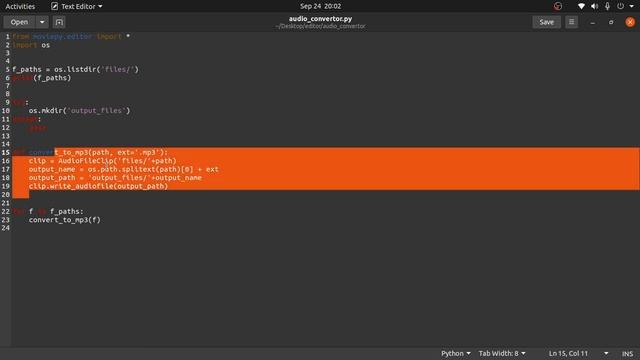Click line number 24 in the gutter

pyautogui.click(x=5, y=228)
